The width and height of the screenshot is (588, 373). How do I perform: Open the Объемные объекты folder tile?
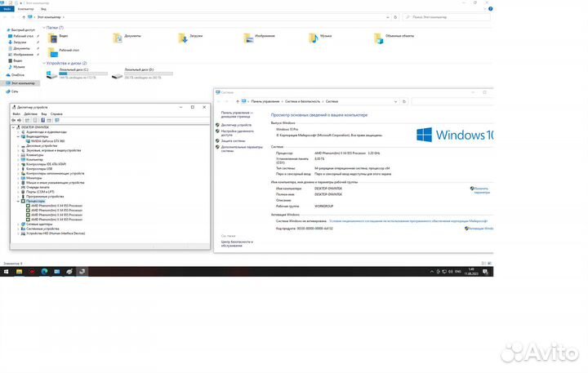[394, 38]
